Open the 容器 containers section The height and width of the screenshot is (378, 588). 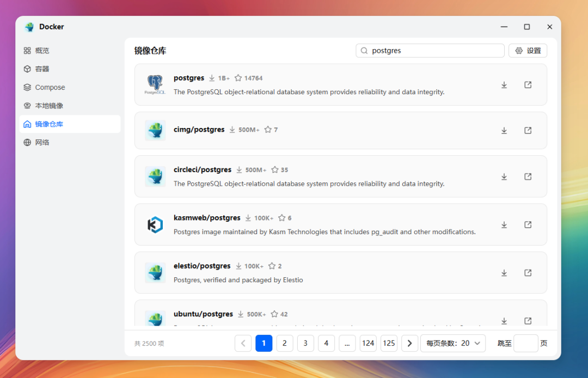pyautogui.click(x=42, y=69)
